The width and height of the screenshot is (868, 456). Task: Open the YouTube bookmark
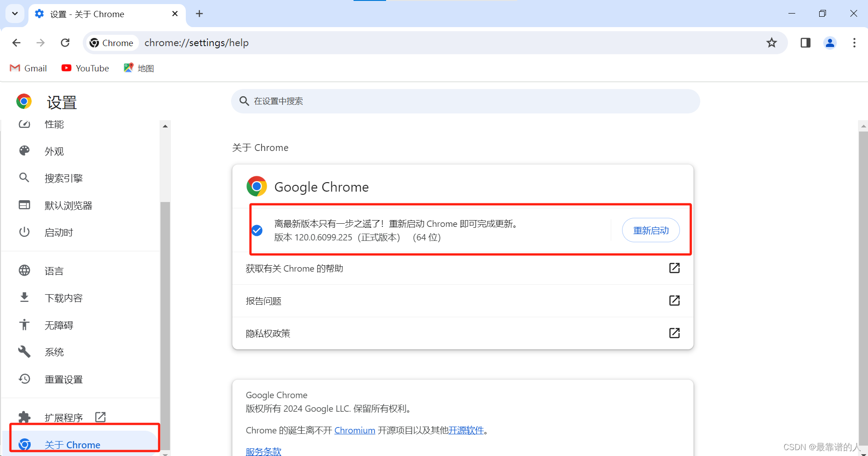coord(85,68)
